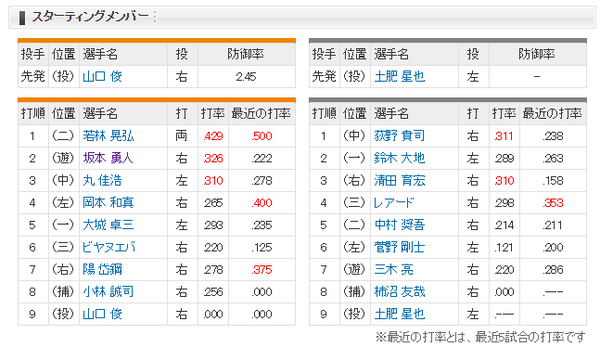This screenshot has width=600, height=360.
Task: Open starting pitcher 土肥 星也 link in pitcher table
Action: pos(399,77)
